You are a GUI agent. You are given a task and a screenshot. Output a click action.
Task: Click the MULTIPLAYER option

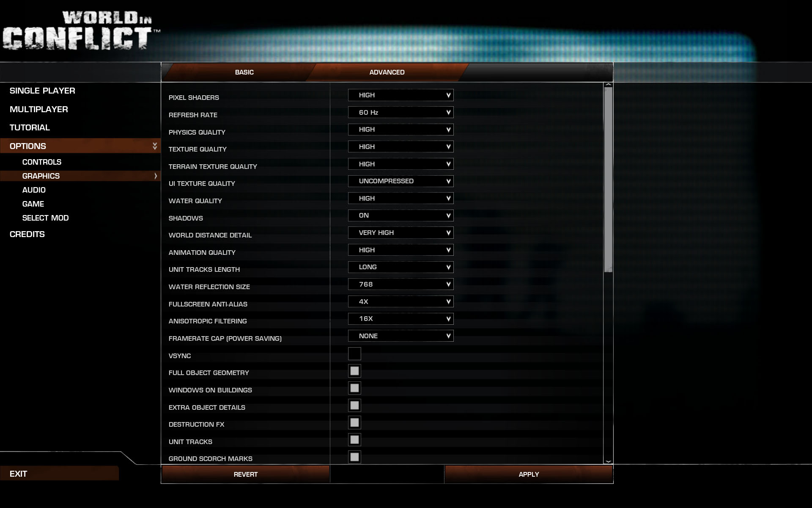point(39,109)
